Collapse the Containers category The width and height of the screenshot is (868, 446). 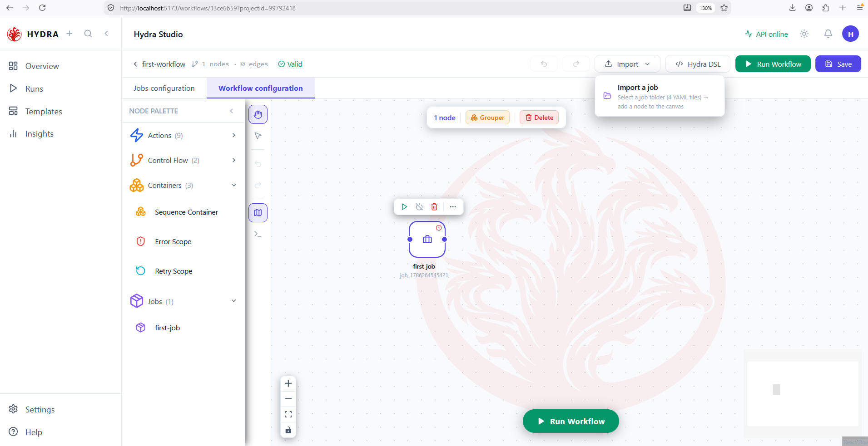pyautogui.click(x=184, y=185)
